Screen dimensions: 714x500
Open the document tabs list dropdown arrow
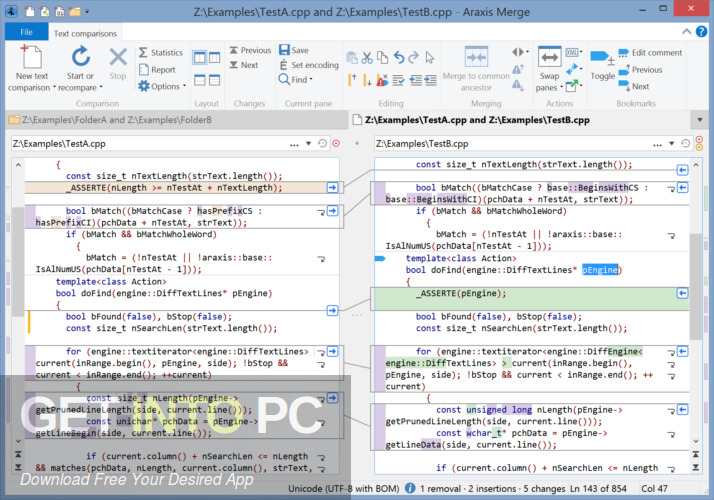pyautogui.click(x=700, y=120)
